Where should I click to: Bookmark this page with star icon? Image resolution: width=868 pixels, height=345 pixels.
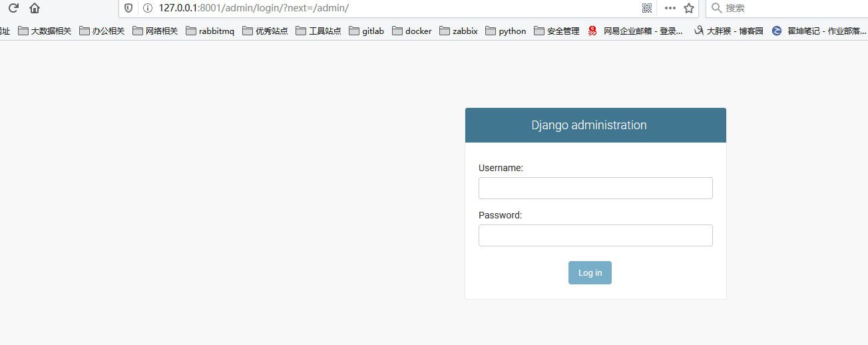tap(689, 8)
